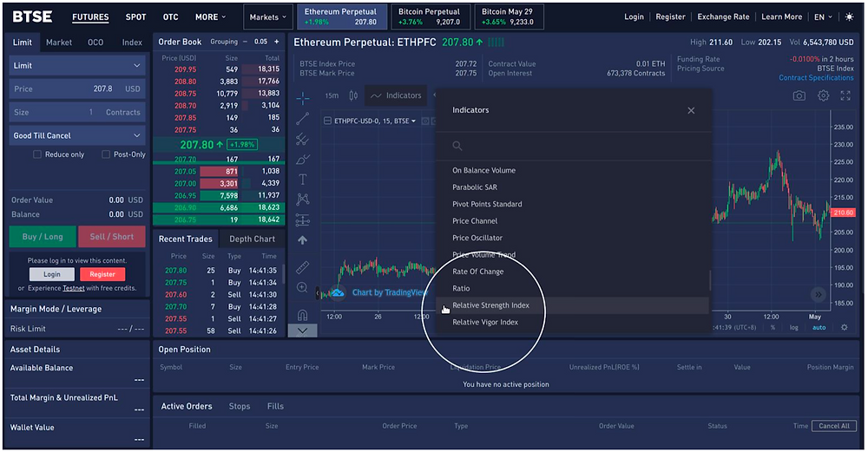Open the Good Till Cancel dropdown
This screenshot has width=868, height=452.
pos(77,135)
